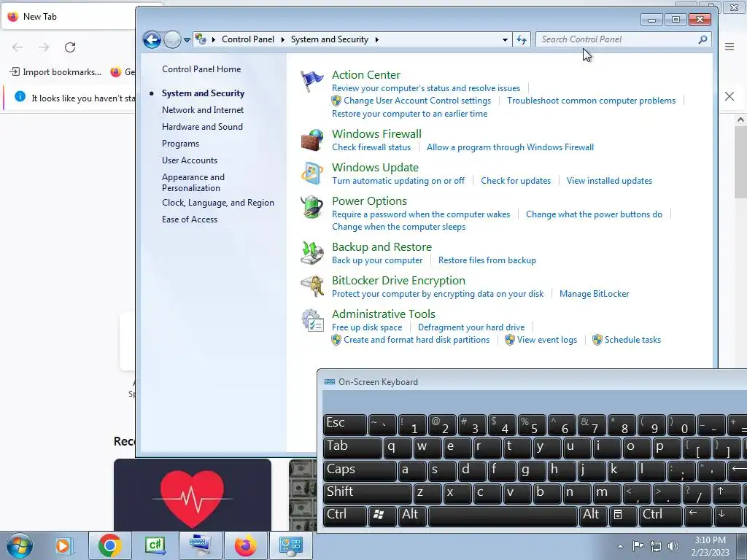The width and height of the screenshot is (747, 560).
Task: Select the Control Panel taskbar button
Action: point(290,545)
